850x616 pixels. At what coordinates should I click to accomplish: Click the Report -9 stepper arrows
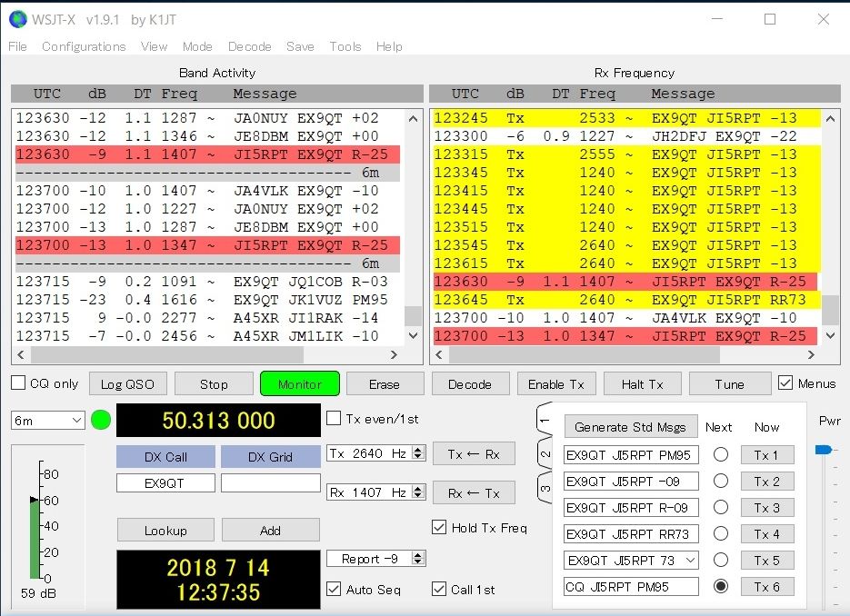coord(418,558)
